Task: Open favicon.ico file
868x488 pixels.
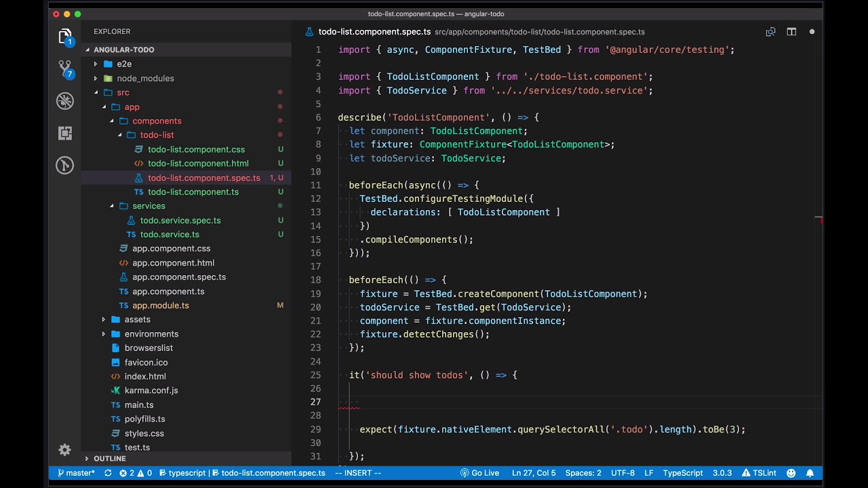Action: [146, 362]
